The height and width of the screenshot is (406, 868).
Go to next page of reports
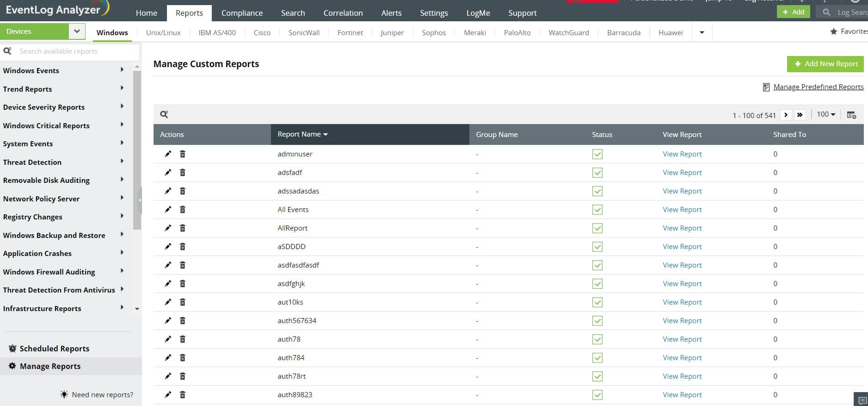click(786, 115)
